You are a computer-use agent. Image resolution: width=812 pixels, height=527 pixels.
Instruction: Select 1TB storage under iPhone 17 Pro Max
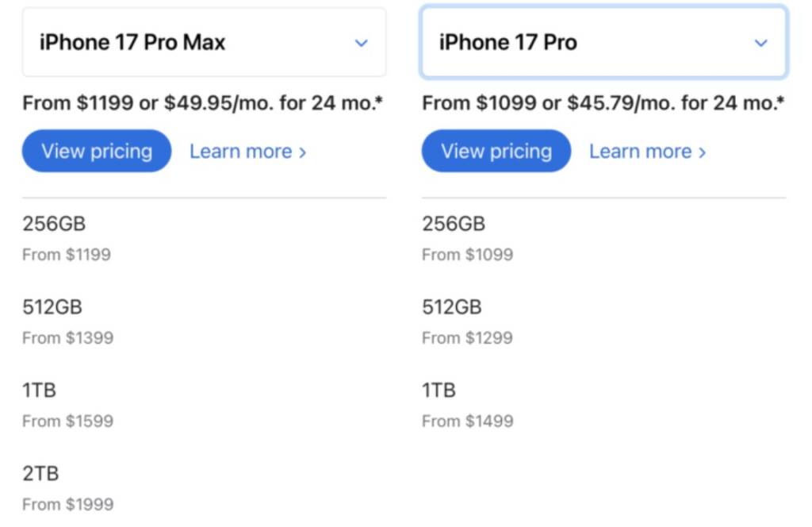click(x=40, y=390)
